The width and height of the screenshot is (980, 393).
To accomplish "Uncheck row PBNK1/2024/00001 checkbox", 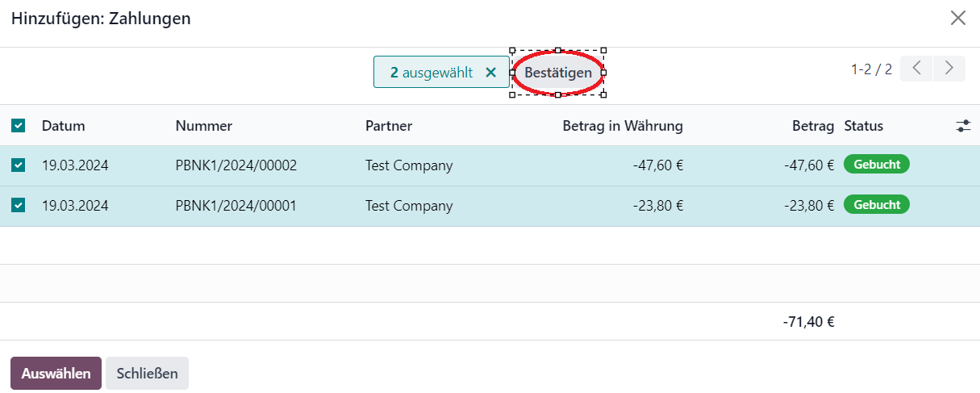I will pos(18,206).
